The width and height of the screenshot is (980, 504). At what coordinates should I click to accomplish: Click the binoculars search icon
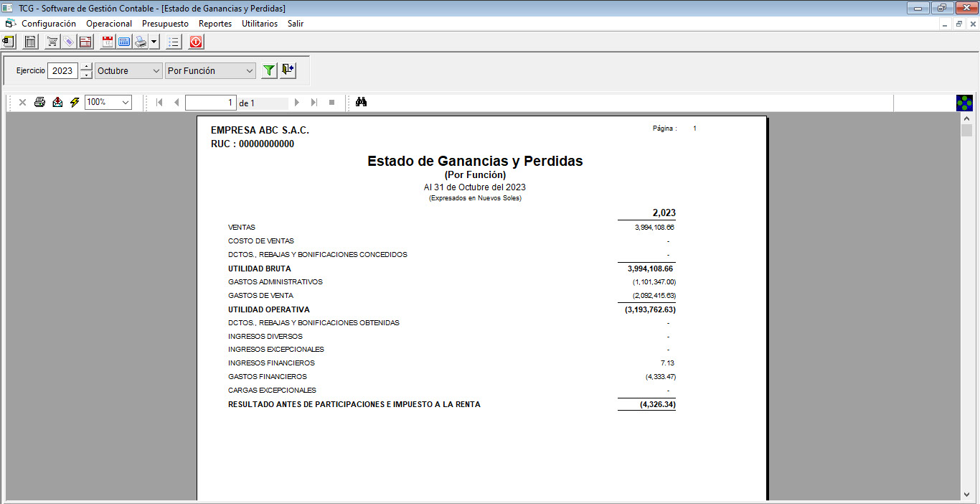[362, 103]
